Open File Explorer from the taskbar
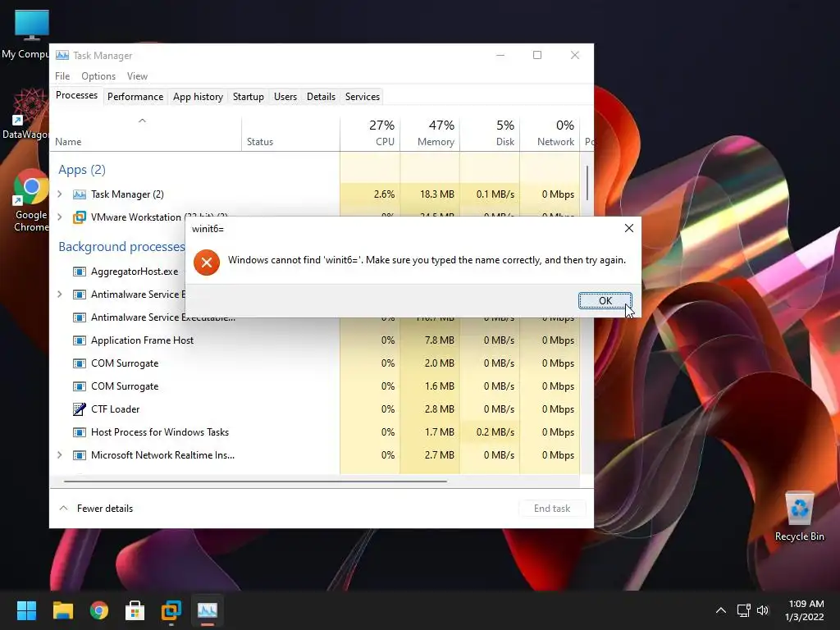 62,610
